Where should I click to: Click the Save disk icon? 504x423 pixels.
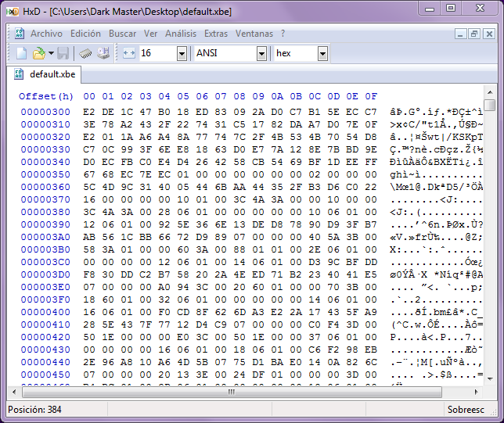[63, 53]
